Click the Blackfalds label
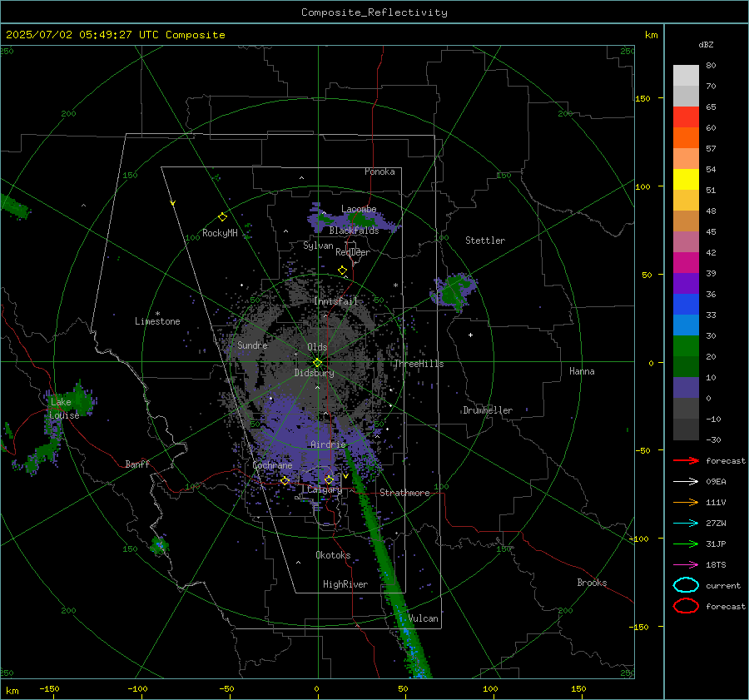Viewport: 749px width, 700px height. click(x=354, y=231)
